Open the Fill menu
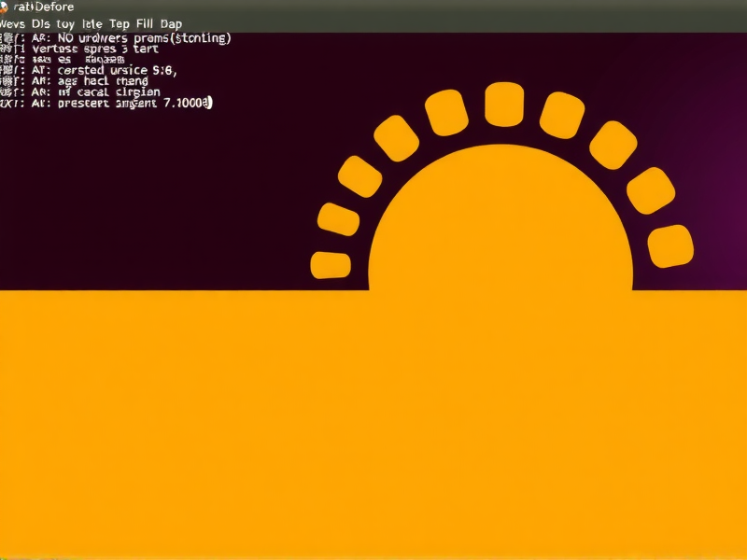The width and height of the screenshot is (747, 560). tap(145, 23)
